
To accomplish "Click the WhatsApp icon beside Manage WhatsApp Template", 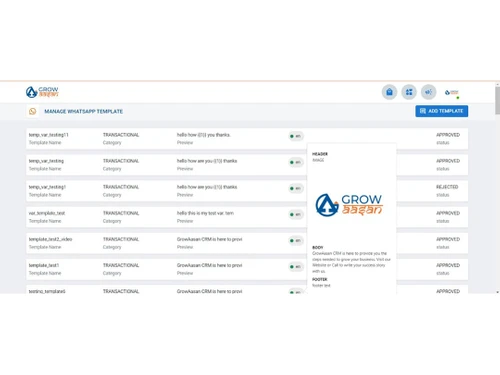I will coord(32,111).
